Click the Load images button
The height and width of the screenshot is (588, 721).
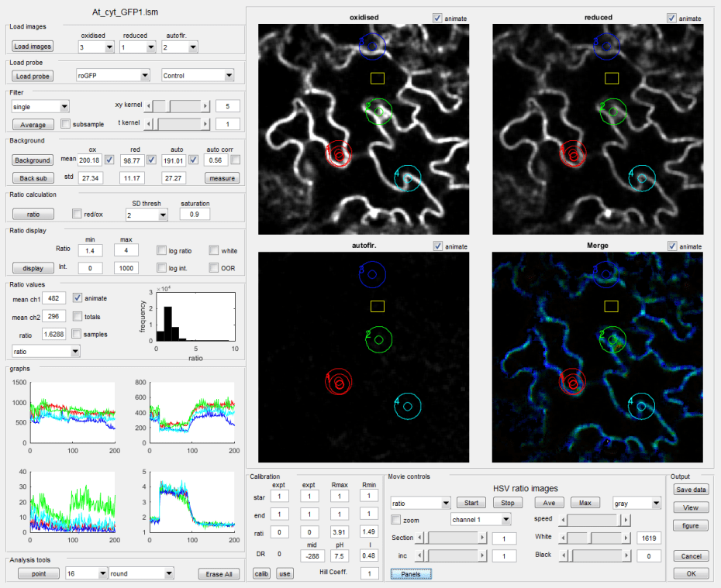(x=33, y=46)
